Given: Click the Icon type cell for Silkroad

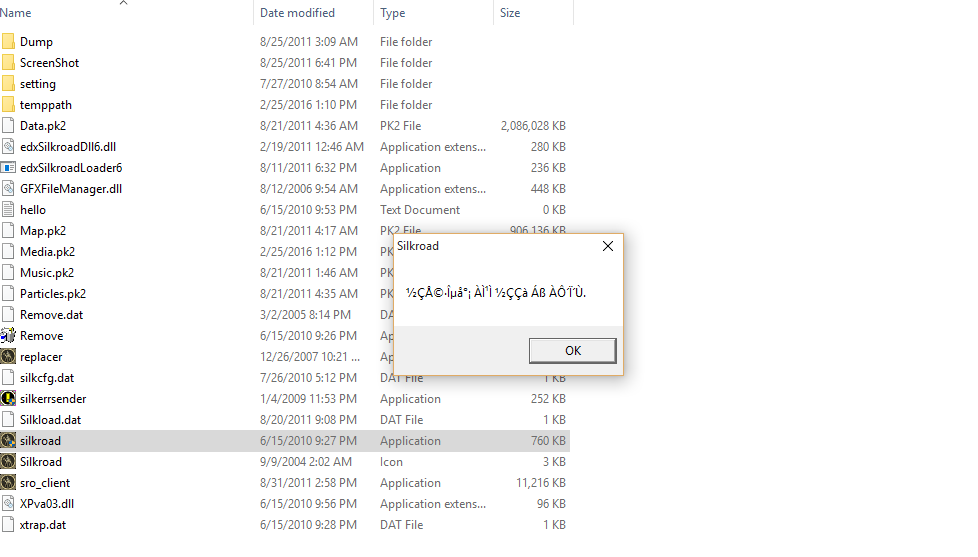Looking at the screenshot, I should click(x=391, y=462).
